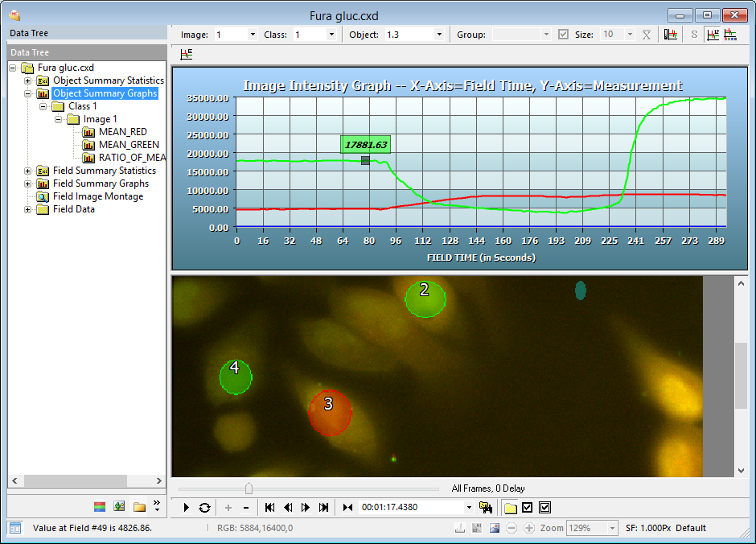Toggle the first checkbox beside the folder icon
756x544 pixels.
click(528, 508)
